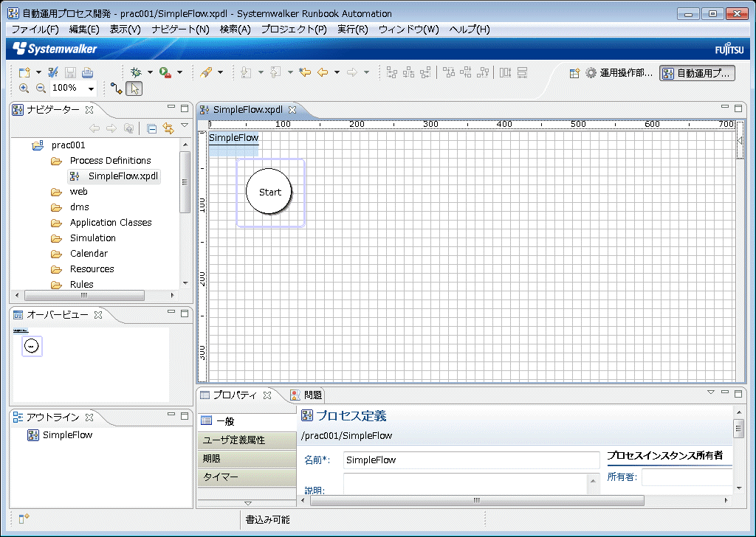This screenshot has height=537, width=756.
Task: Click the New wizard toolbar icon
Action: click(24, 73)
